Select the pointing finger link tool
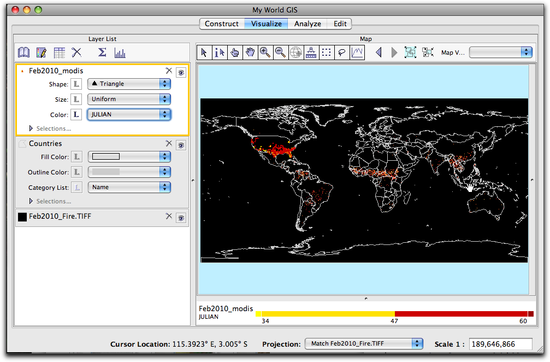The width and height of the screenshot is (550, 362). [x=235, y=53]
